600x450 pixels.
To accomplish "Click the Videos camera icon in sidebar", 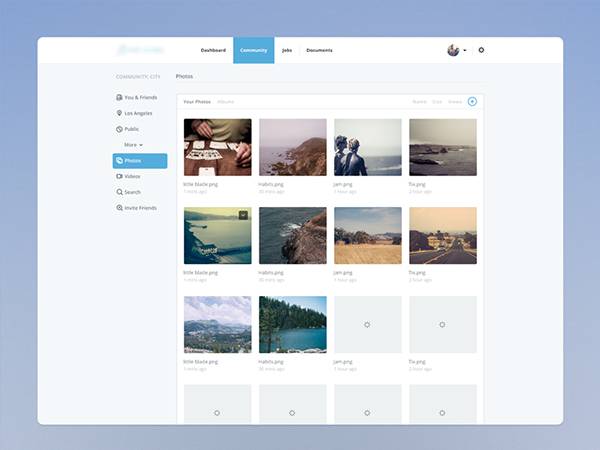I will (x=119, y=176).
